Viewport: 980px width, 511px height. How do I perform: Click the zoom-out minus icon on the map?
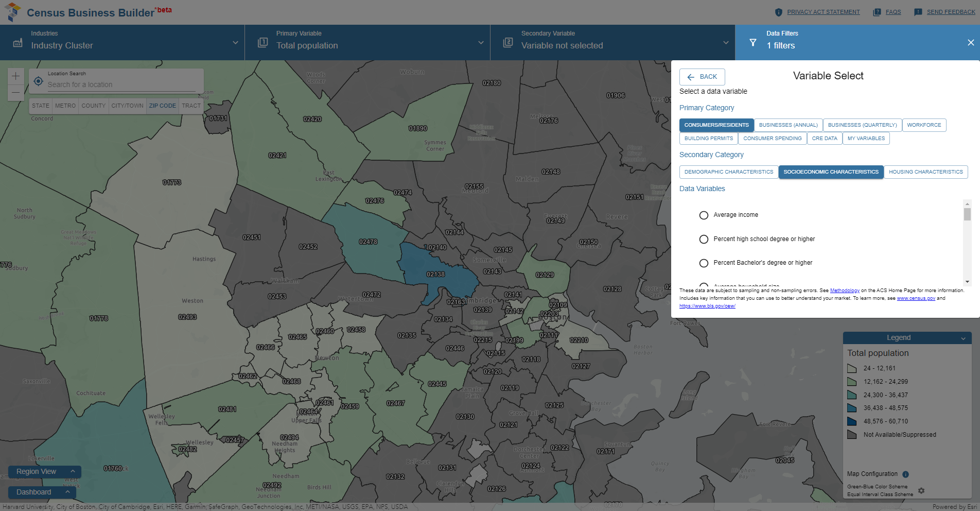(x=15, y=93)
